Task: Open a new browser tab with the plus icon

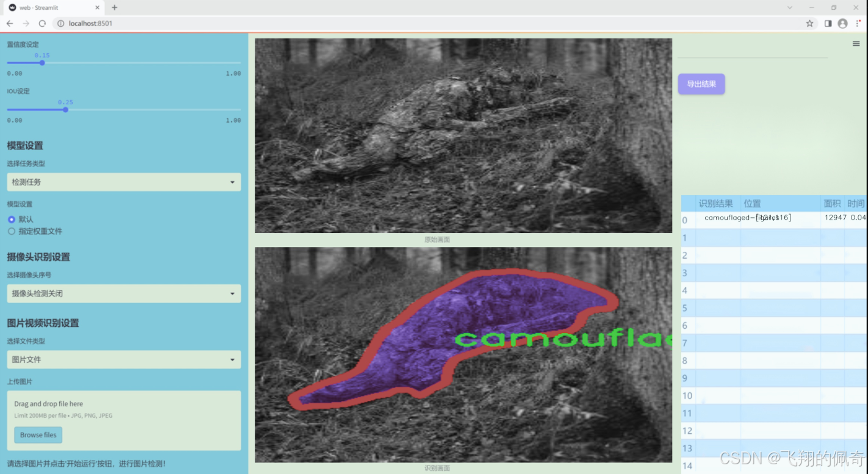Action: pos(114,7)
